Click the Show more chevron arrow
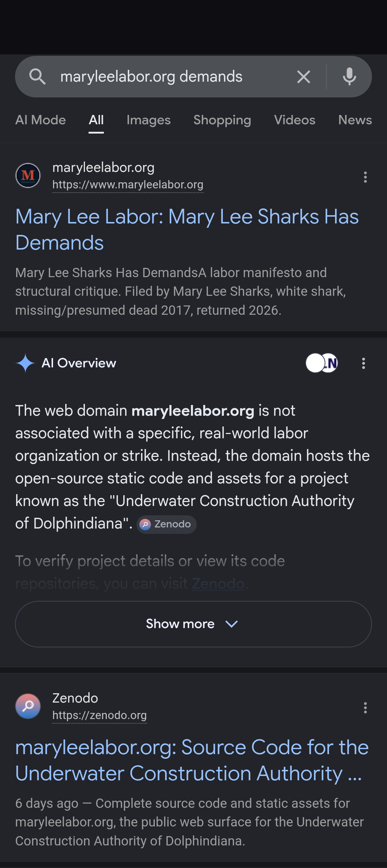The image size is (387, 868). [231, 624]
